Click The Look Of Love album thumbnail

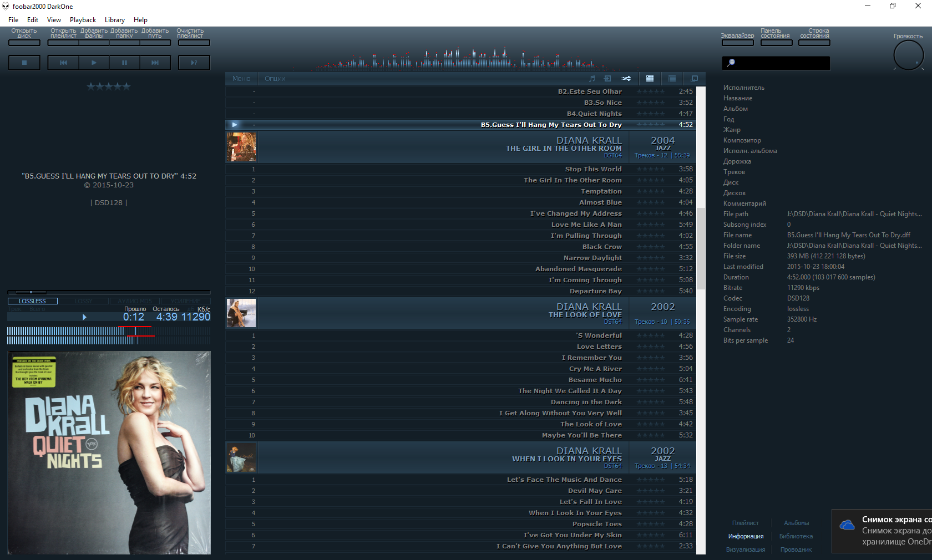point(241,313)
